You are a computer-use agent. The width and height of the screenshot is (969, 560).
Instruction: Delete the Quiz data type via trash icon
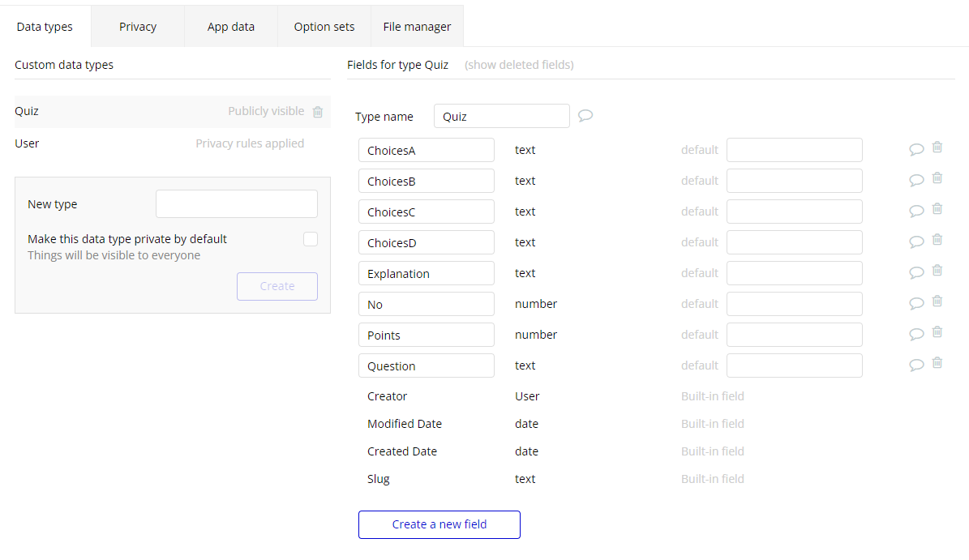[318, 112]
